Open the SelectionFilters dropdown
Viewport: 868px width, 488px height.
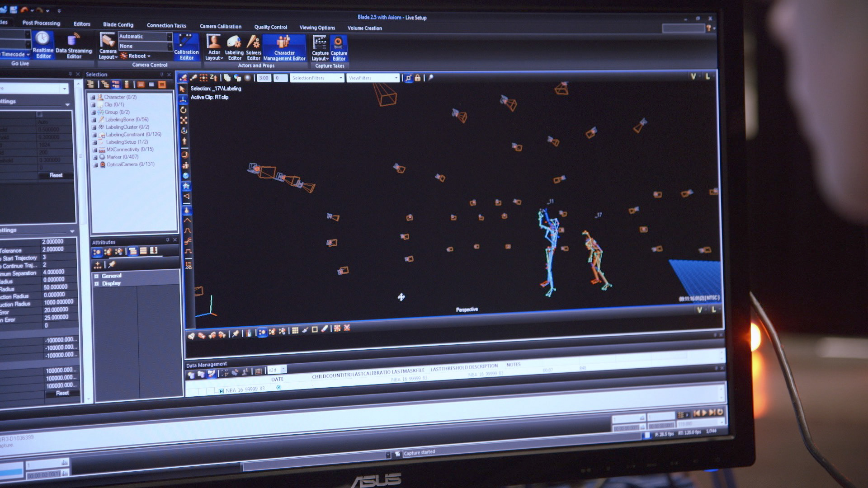tap(317, 78)
